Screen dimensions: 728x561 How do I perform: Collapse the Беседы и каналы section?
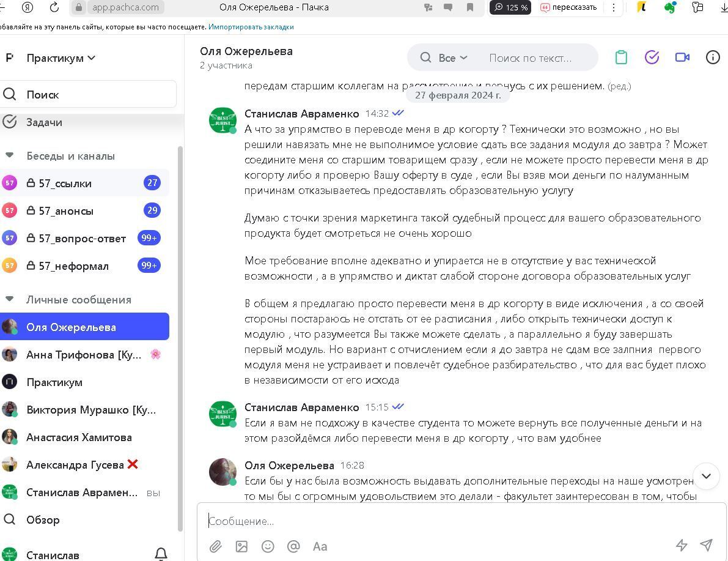(x=9, y=155)
